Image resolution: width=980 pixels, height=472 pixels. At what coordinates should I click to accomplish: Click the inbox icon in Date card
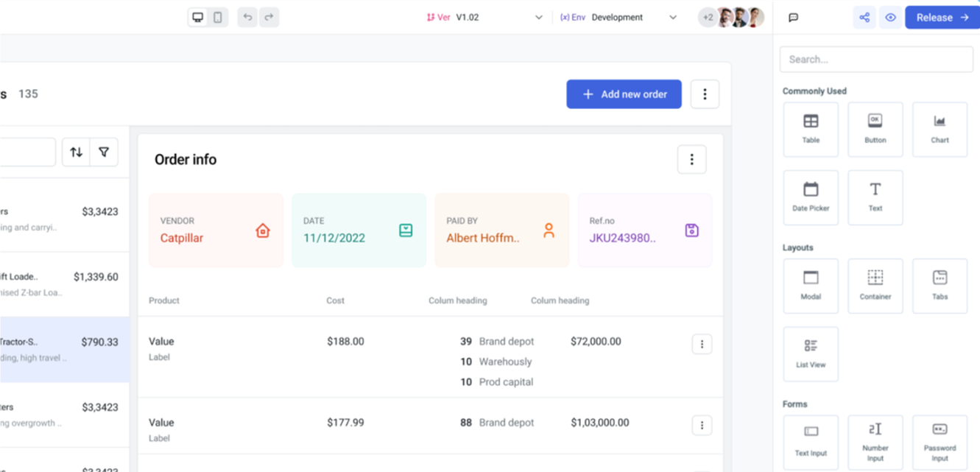(406, 230)
